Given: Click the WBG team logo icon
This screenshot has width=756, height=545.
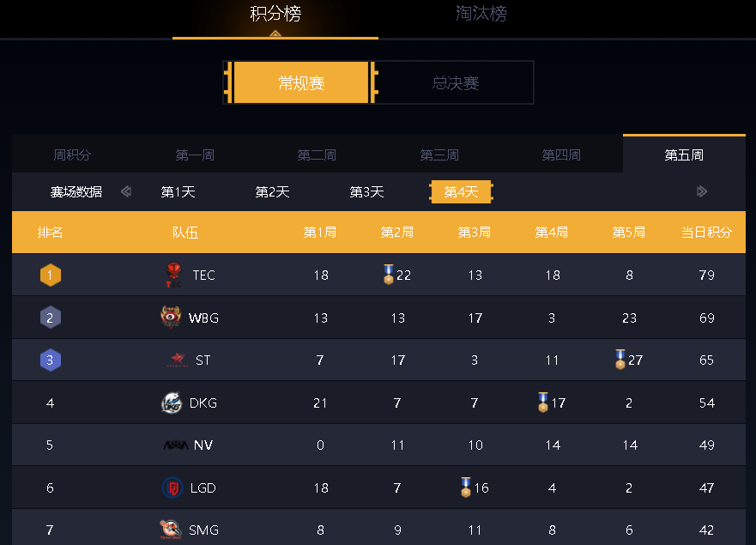Looking at the screenshot, I should click(x=171, y=318).
